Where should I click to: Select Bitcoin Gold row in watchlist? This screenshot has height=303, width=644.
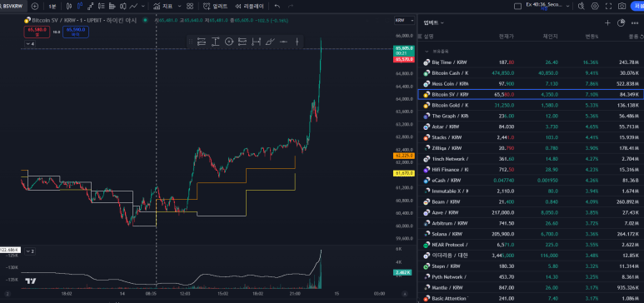(531, 105)
